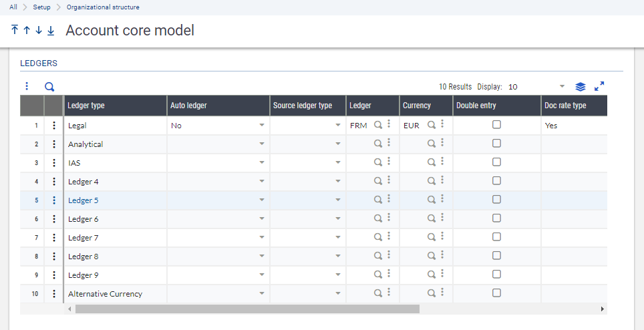Go to last record arrow icon
Viewport: 644px width, 330px height.
(51, 30)
